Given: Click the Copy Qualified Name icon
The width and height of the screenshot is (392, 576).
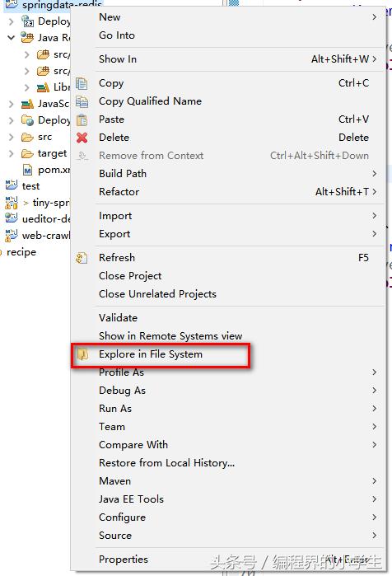Looking at the screenshot, I should click(82, 101).
